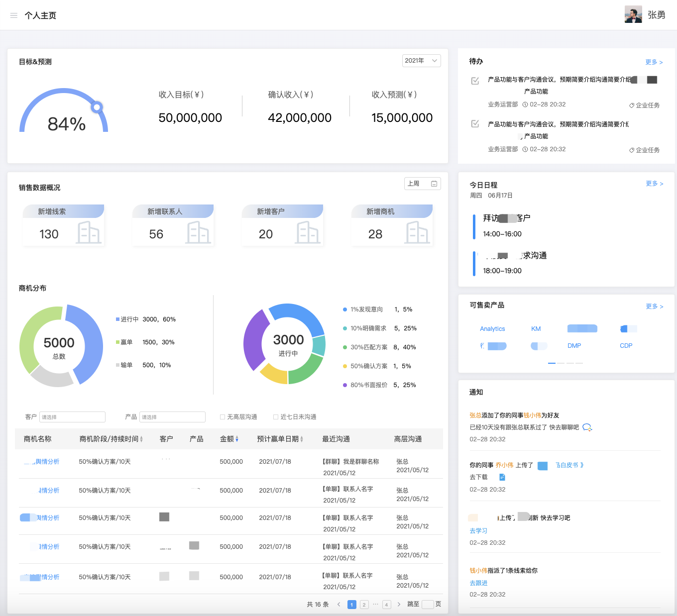Click the 新增商机 card showing 28
Viewport: 677px width, 616px height.
392,225
